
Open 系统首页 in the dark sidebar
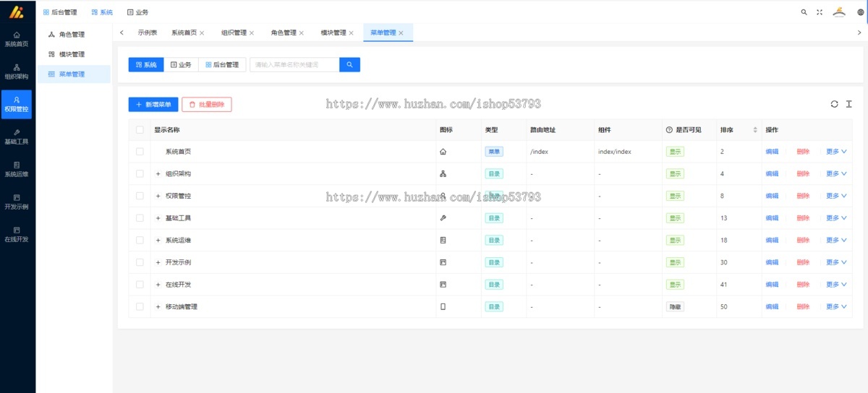click(17, 39)
